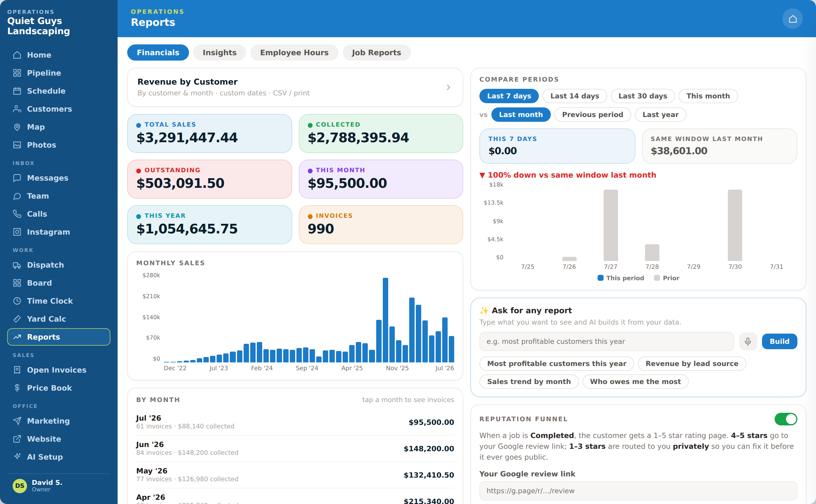Choose the This month period pill
The height and width of the screenshot is (504, 816).
click(708, 96)
